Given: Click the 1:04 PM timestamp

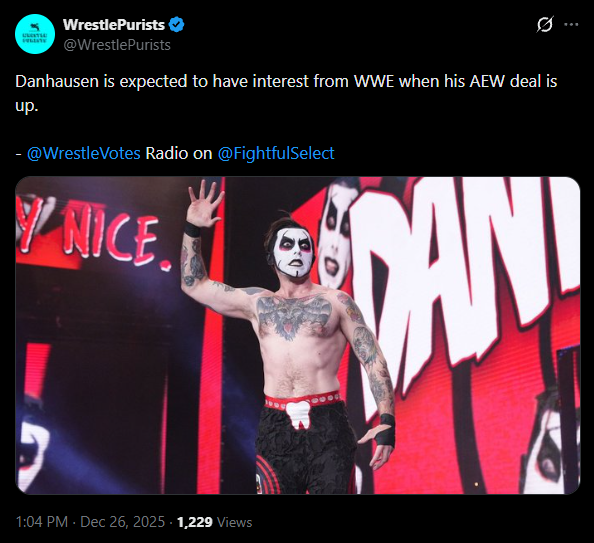Looking at the screenshot, I should [x=42, y=522].
